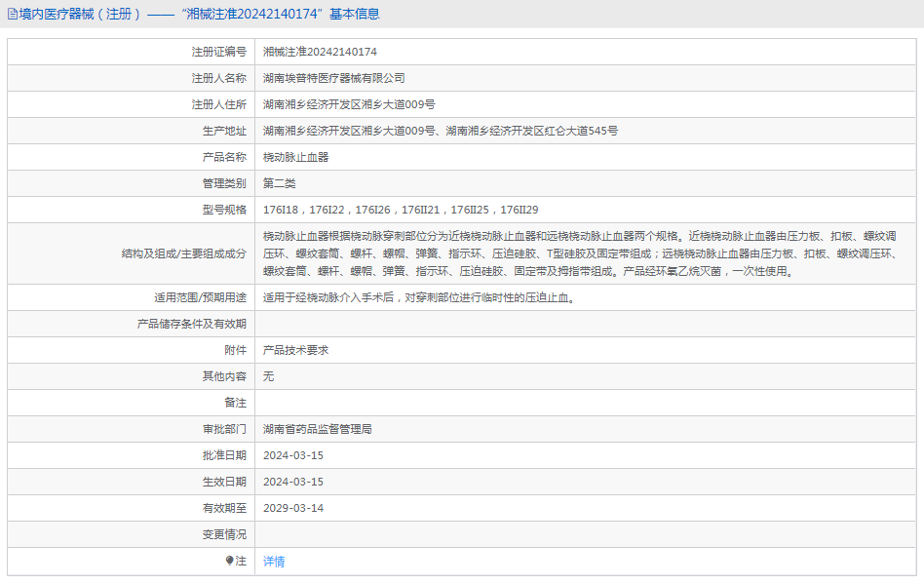The image size is (924, 584).
Task: Click the 生效日期 label
Action: pos(224,482)
